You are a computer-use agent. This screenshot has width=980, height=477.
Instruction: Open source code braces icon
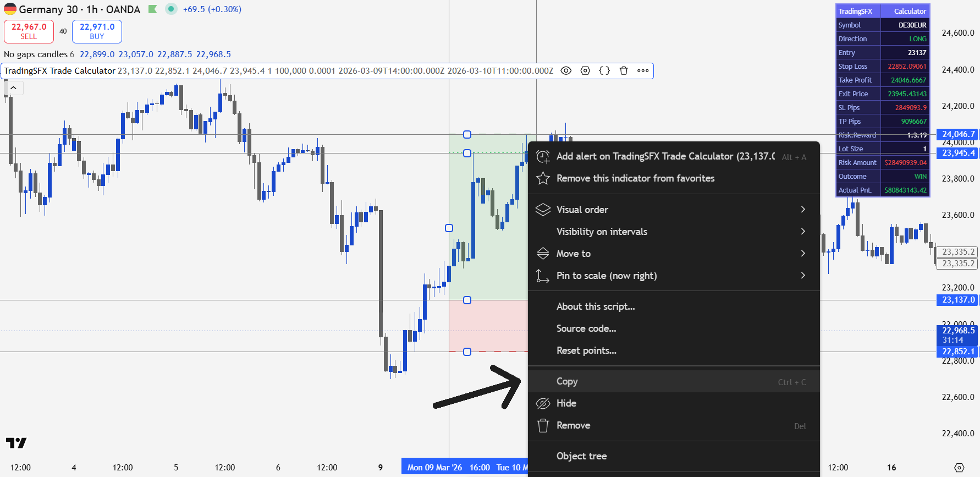click(604, 70)
